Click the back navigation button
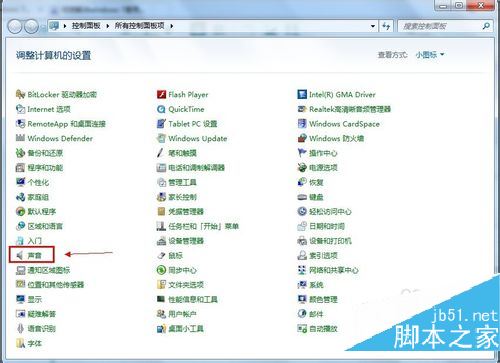The height and width of the screenshot is (363, 500). (15, 26)
